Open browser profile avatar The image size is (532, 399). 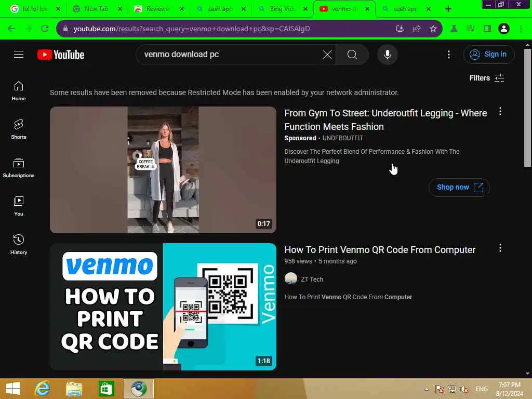click(x=504, y=29)
